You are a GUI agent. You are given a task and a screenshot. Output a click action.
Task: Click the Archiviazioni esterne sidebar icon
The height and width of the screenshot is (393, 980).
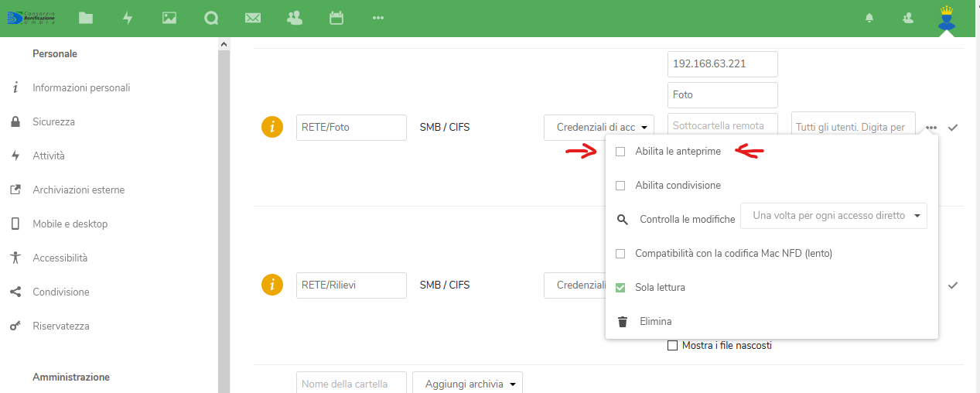point(15,190)
